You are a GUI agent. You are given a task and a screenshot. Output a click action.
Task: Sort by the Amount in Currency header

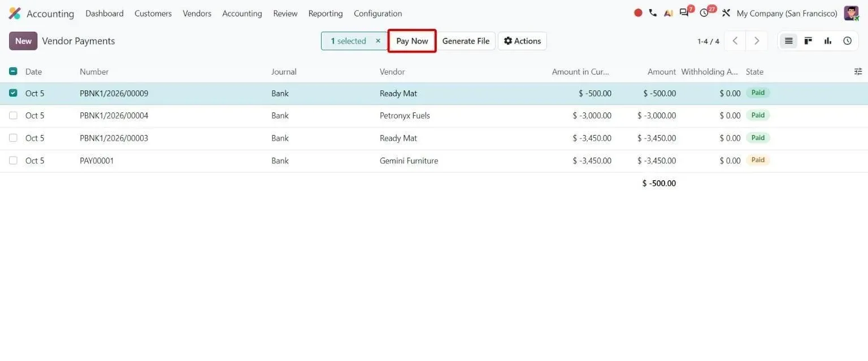(x=581, y=72)
